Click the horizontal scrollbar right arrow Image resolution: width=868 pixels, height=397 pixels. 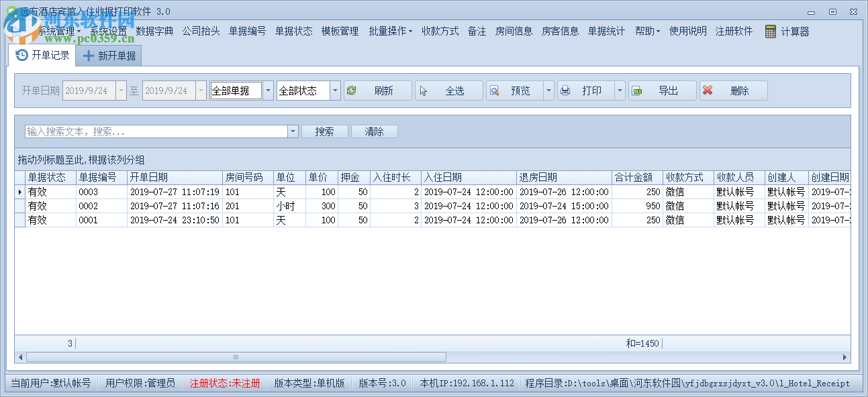click(x=845, y=357)
